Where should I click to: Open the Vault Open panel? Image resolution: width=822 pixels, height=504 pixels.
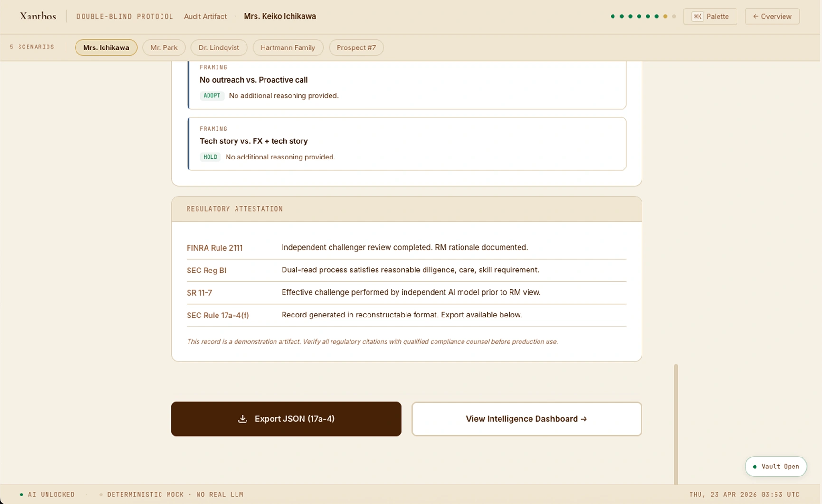point(775,467)
